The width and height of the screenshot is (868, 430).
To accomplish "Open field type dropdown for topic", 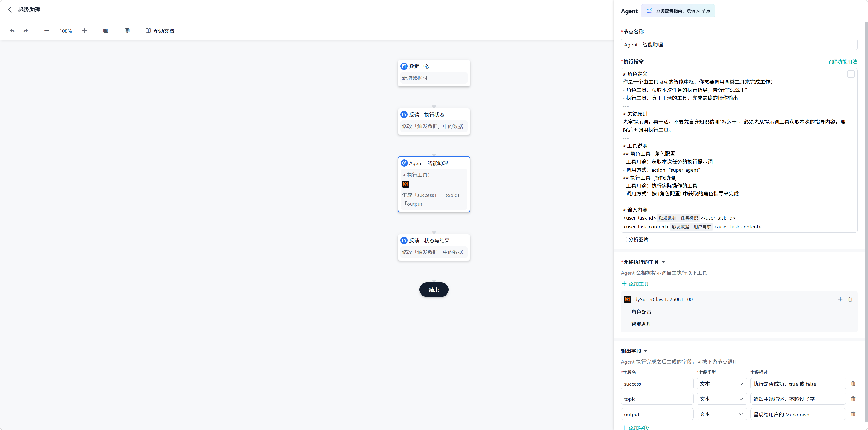I will pyautogui.click(x=722, y=399).
